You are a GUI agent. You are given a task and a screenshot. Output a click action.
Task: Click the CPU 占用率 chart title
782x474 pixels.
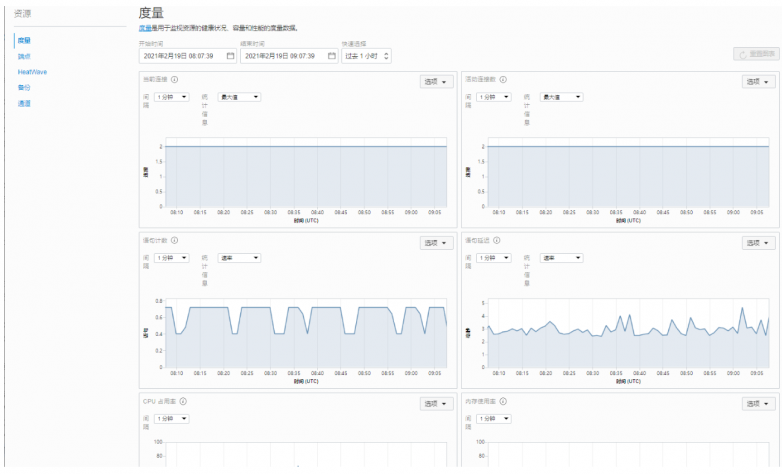(160, 402)
